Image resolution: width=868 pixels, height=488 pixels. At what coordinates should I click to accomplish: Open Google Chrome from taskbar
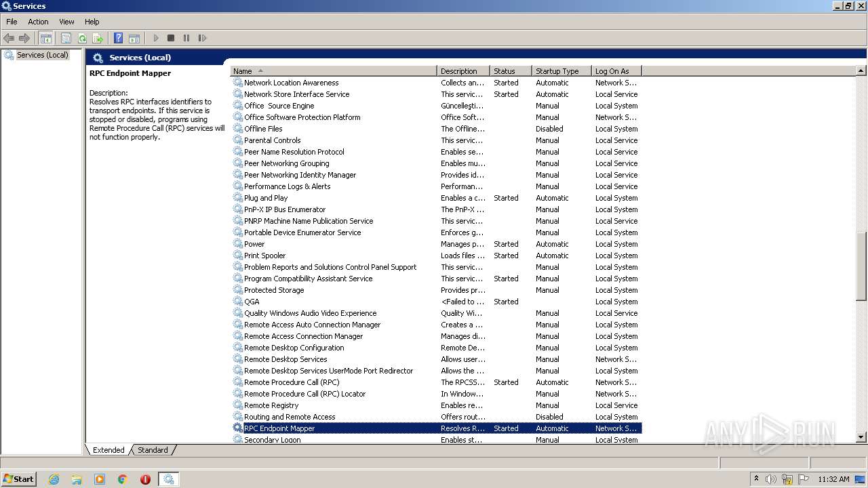(123, 479)
